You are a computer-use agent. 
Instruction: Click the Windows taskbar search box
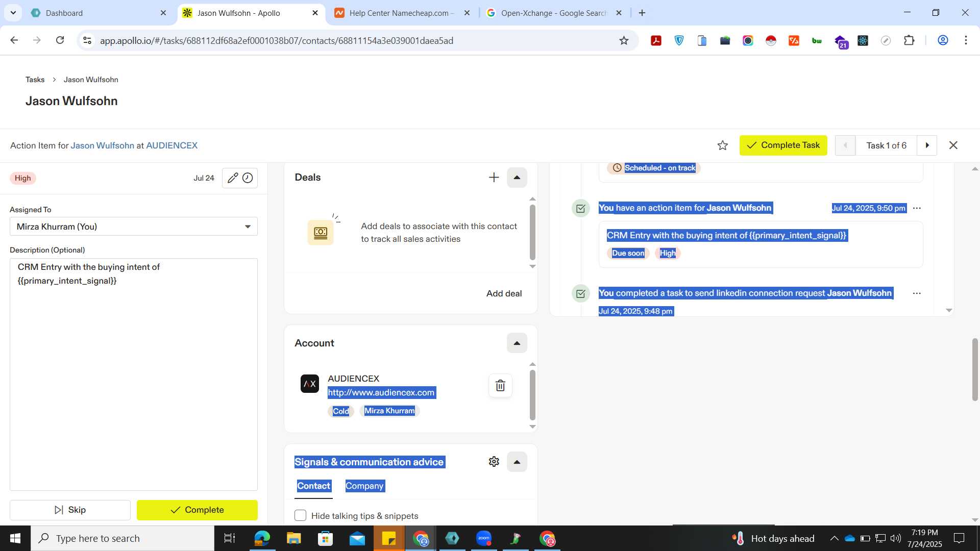click(x=122, y=538)
